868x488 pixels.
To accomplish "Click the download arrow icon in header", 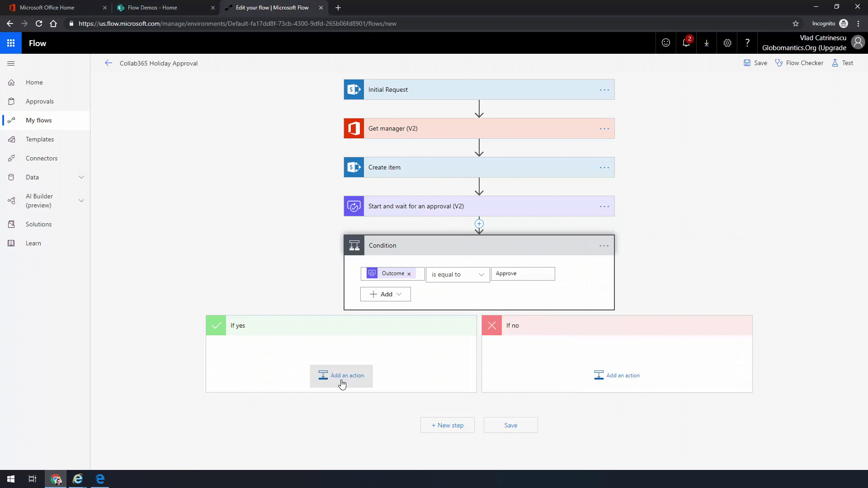I will pyautogui.click(x=707, y=43).
